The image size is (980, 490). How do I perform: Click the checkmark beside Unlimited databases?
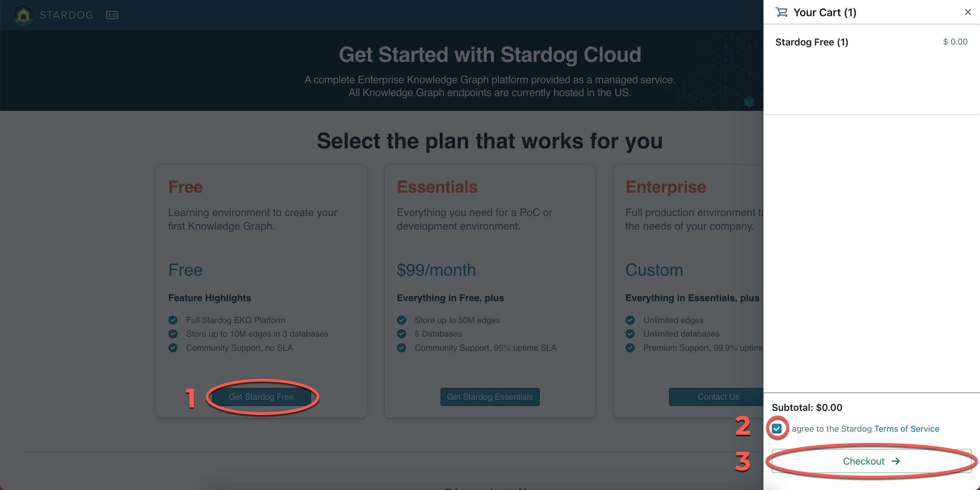tap(630, 334)
